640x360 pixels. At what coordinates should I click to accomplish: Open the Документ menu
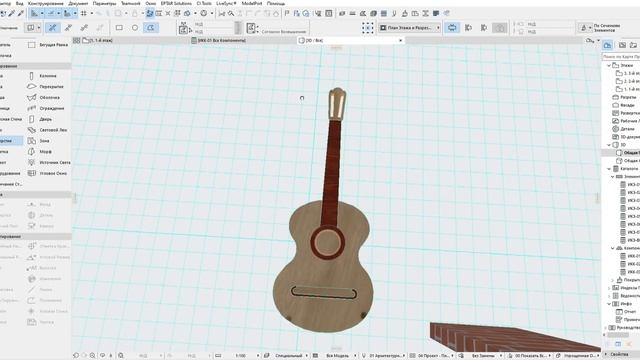pyautogui.click(x=78, y=3)
